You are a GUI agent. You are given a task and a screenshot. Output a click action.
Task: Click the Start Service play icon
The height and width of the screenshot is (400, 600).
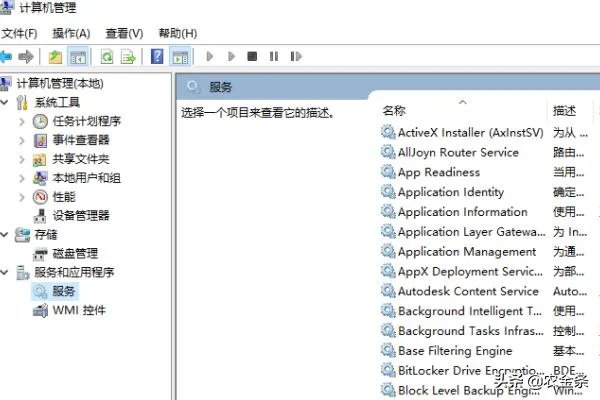click(210, 57)
